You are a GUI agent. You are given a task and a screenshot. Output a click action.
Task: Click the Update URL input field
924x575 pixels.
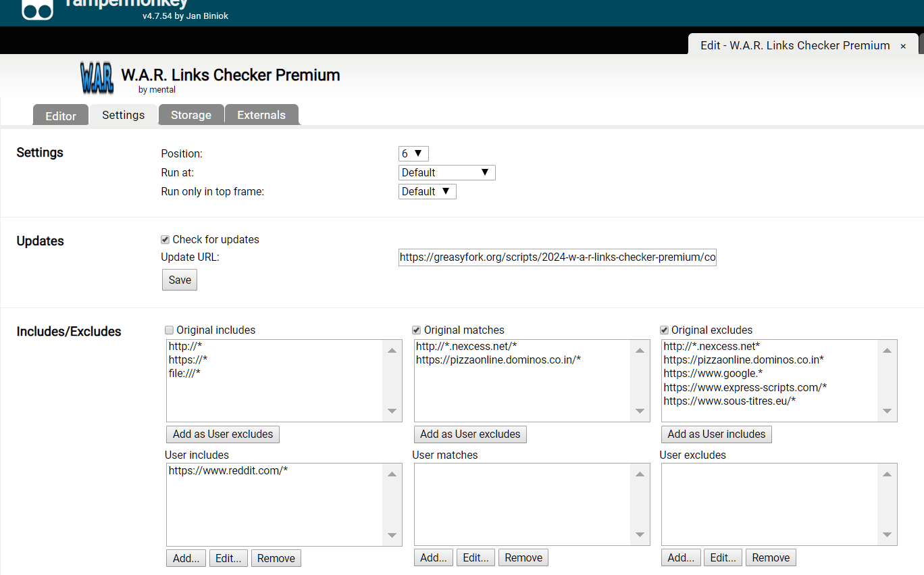pos(557,257)
